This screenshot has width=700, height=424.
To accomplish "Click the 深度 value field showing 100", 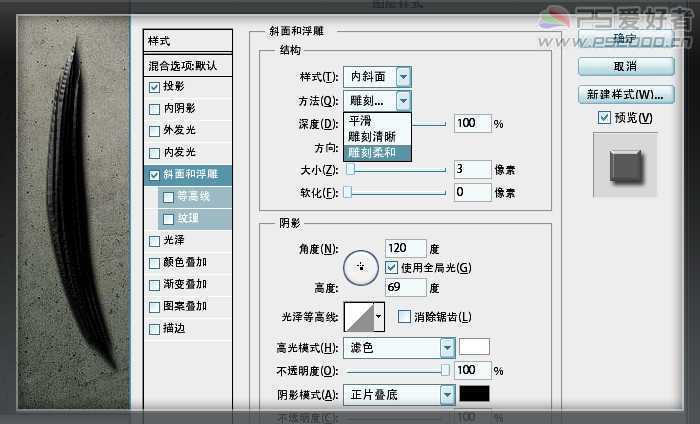I will pyautogui.click(x=473, y=123).
